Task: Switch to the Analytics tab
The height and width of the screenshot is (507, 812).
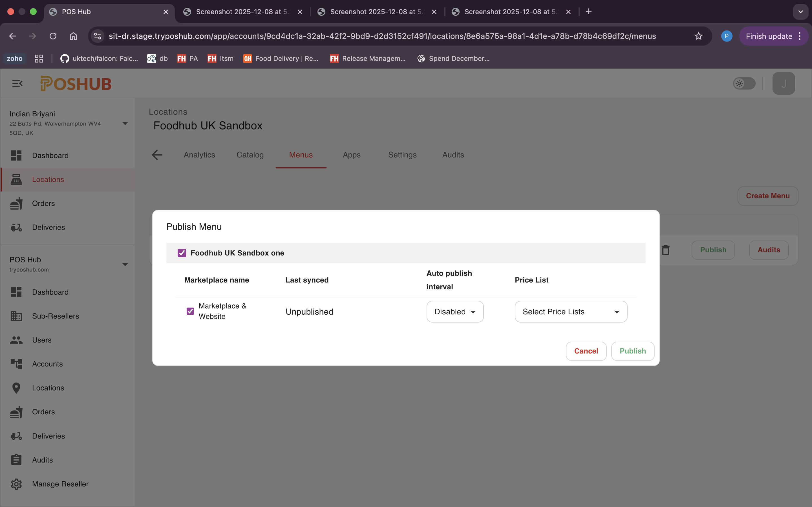Action: (x=199, y=155)
